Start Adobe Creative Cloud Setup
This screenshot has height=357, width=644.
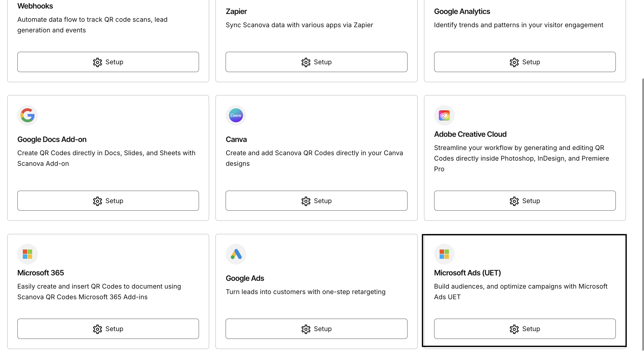pos(525,201)
